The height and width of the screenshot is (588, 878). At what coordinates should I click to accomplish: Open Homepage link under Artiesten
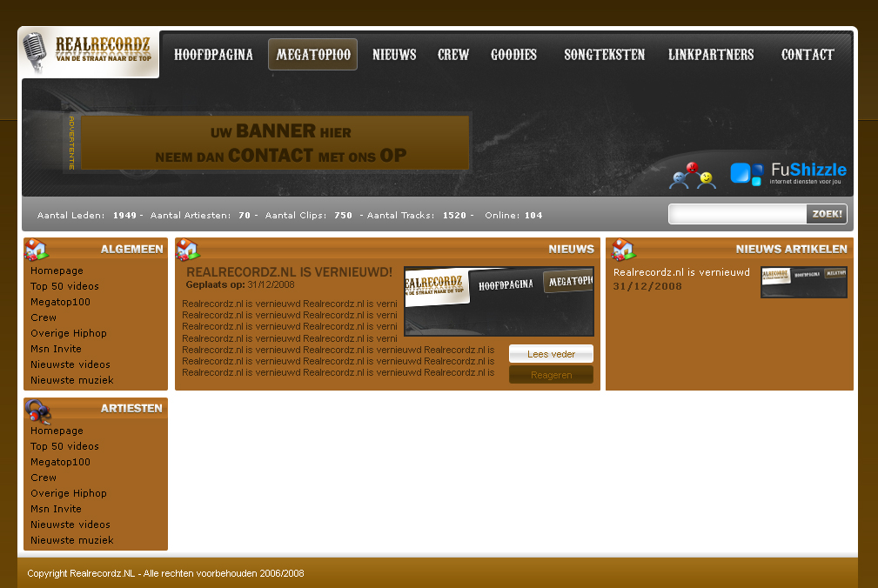pos(57,431)
